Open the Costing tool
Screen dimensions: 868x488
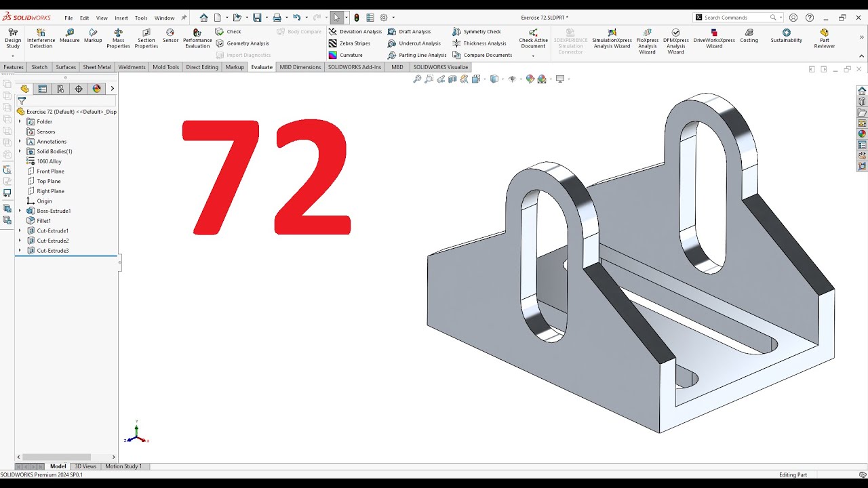pyautogui.click(x=749, y=36)
